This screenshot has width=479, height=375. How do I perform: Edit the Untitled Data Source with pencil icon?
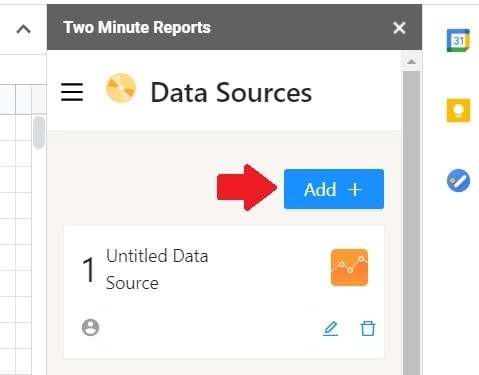330,328
